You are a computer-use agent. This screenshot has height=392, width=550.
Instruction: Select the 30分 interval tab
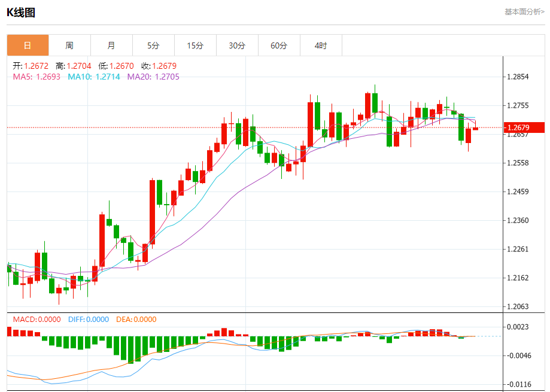tap(237, 45)
